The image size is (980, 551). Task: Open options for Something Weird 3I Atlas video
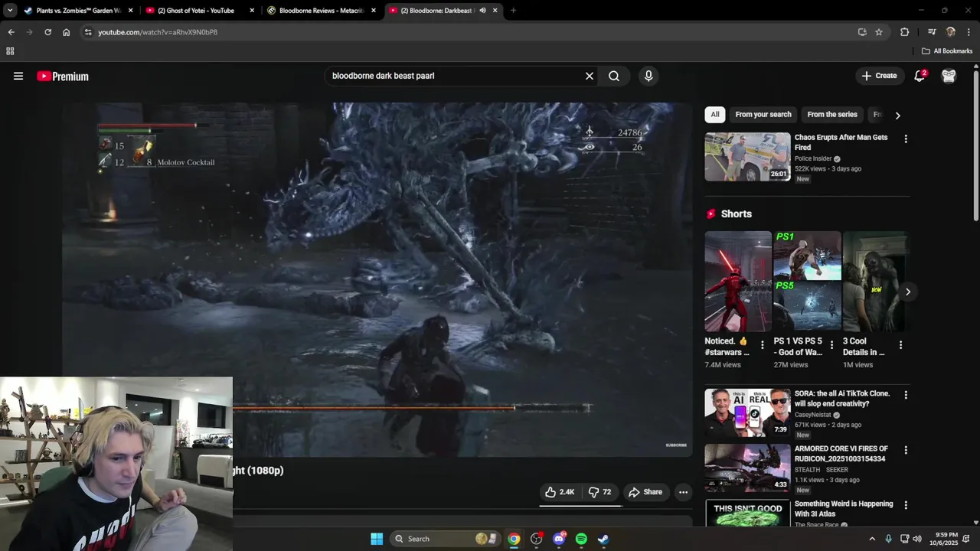(x=906, y=505)
